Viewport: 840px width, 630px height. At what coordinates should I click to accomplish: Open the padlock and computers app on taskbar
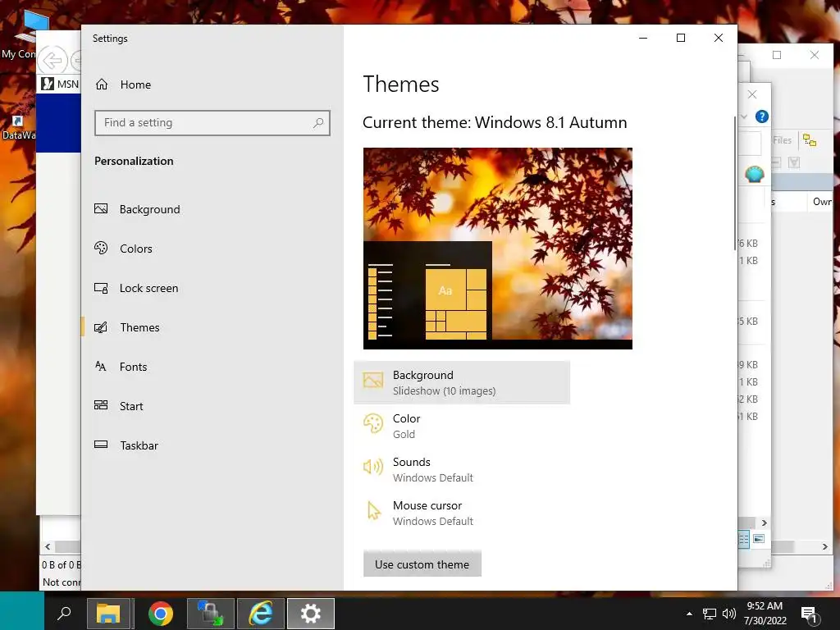tap(211, 613)
